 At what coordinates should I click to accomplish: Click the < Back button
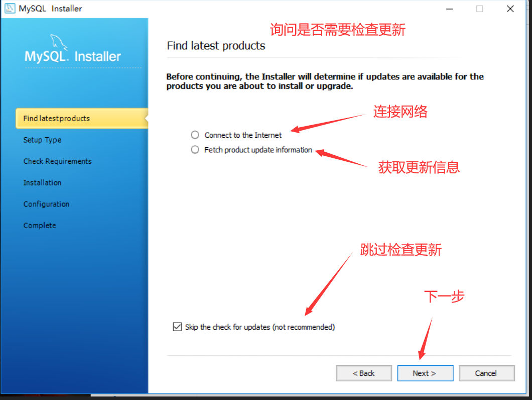364,373
